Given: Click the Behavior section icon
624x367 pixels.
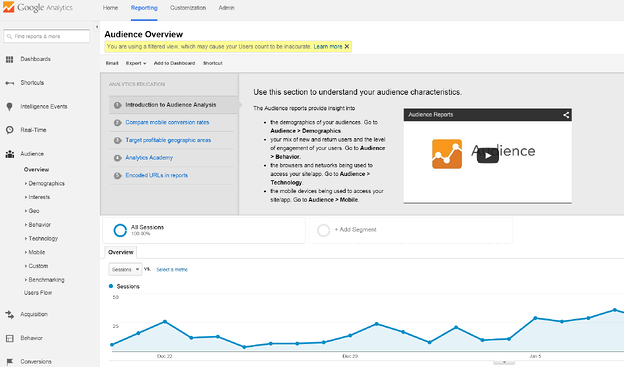Looking at the screenshot, I should (x=10, y=338).
